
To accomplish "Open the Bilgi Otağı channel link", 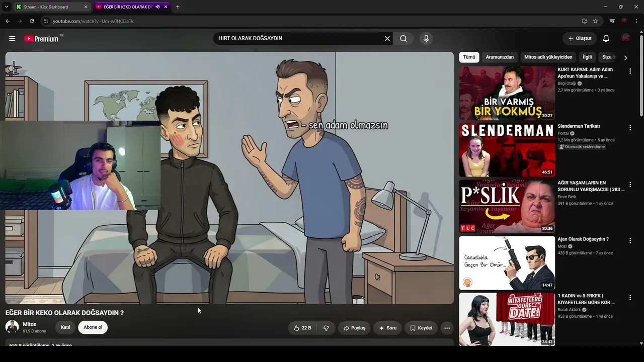I will pyautogui.click(x=567, y=83).
